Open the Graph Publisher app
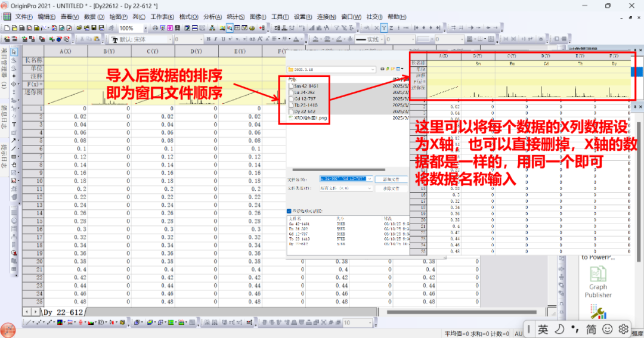 coord(598,282)
